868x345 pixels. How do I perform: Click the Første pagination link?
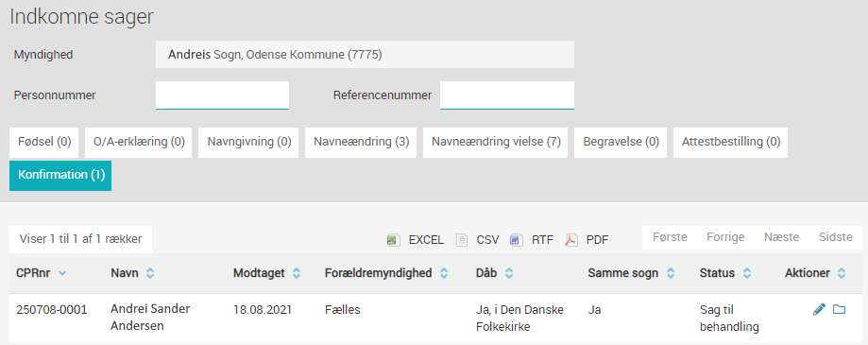(x=670, y=237)
